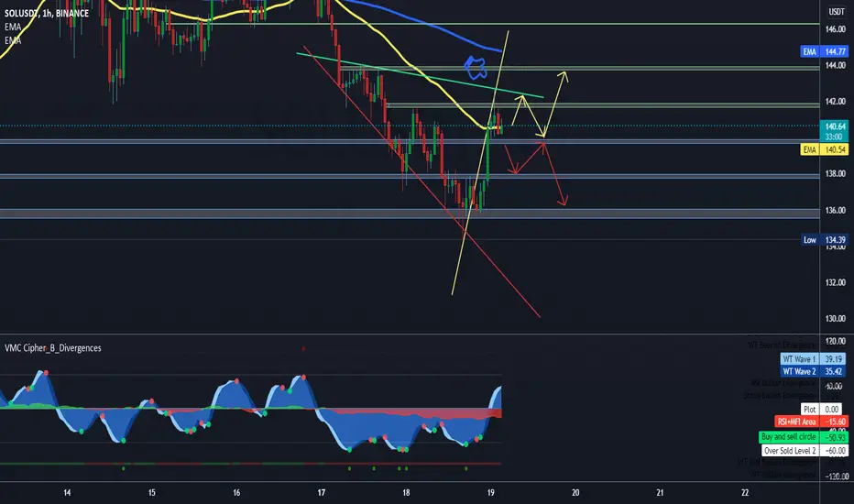Click the blue EMA 144.77 axis label
This screenshot has height=504, width=854.
point(824,51)
